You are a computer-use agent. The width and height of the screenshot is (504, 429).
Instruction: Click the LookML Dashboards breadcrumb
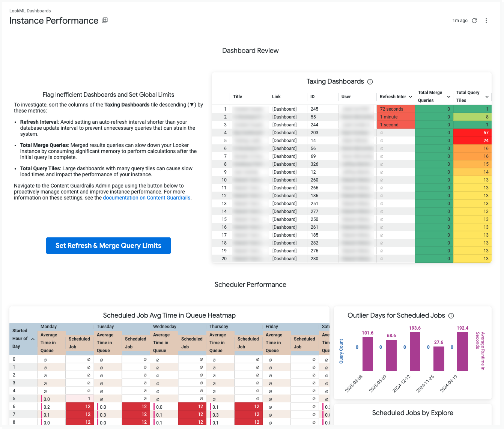(x=30, y=11)
